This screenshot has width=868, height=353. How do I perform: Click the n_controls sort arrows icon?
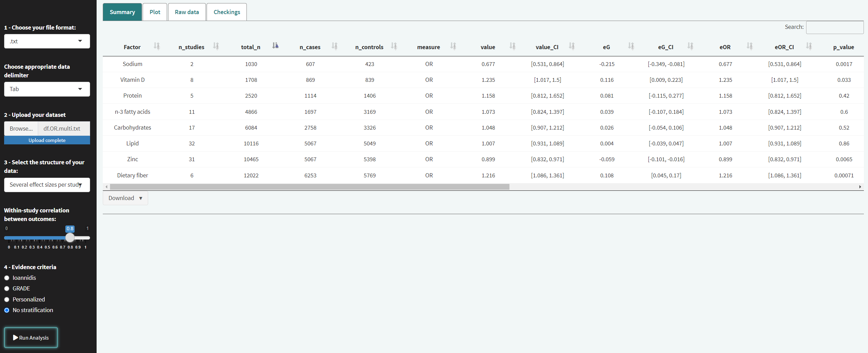click(x=394, y=46)
